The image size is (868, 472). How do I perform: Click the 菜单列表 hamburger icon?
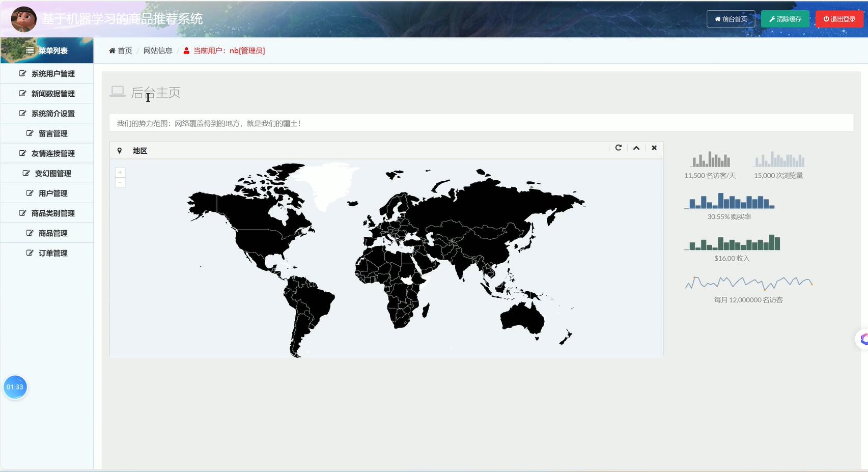coord(30,50)
